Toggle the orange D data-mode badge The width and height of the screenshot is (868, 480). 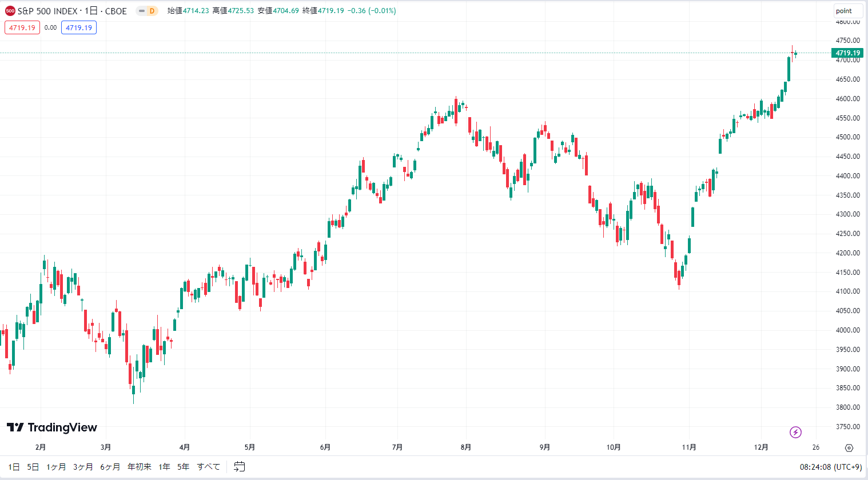152,11
